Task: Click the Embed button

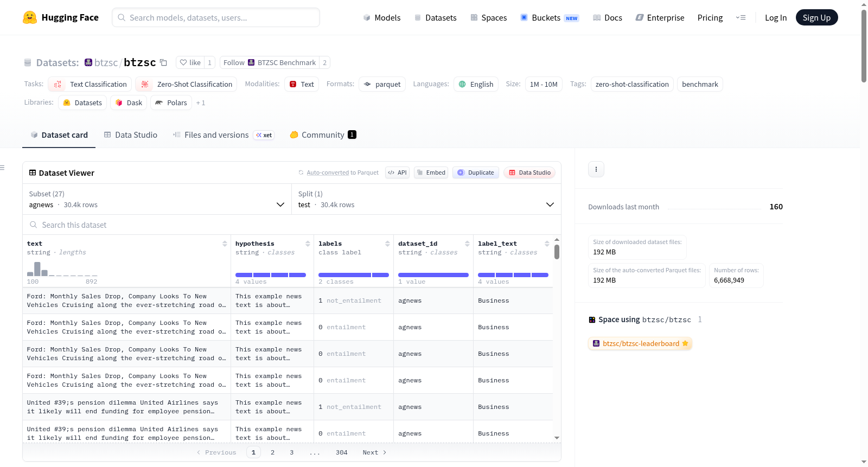Action: 431,172
